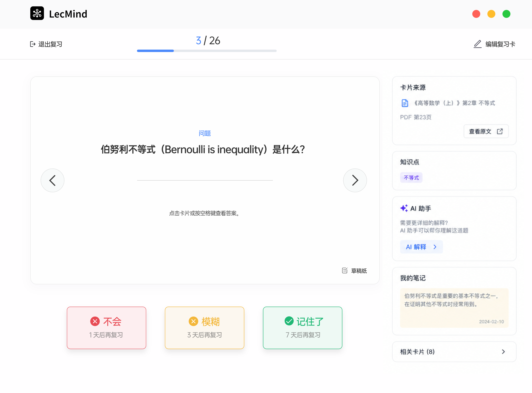The width and height of the screenshot is (532, 393).
Task: Go to the next card with right arrow
Action: click(355, 180)
